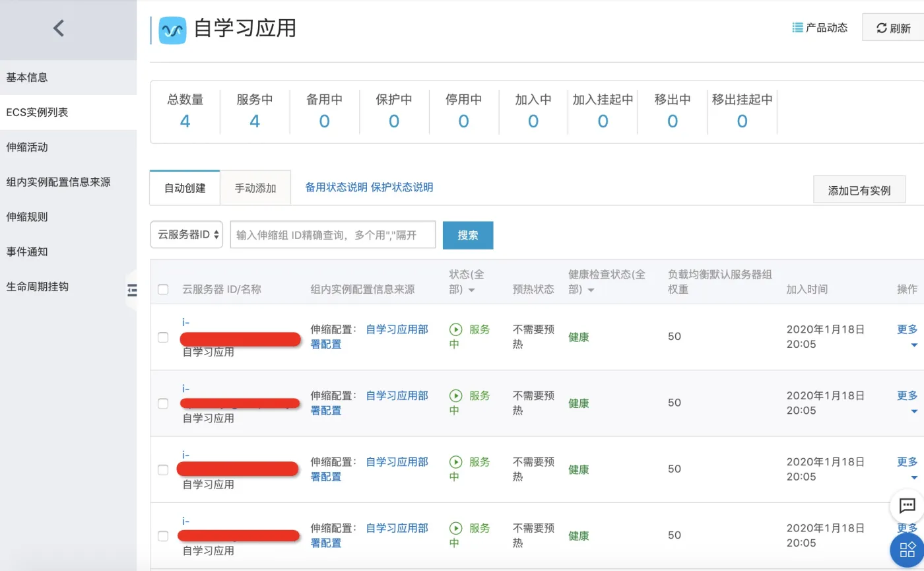
Task: Click the 保护中 count value
Action: [394, 121]
